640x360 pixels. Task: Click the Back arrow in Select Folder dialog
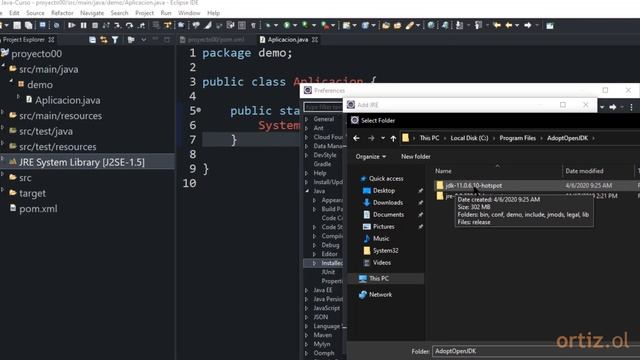[x=356, y=138]
